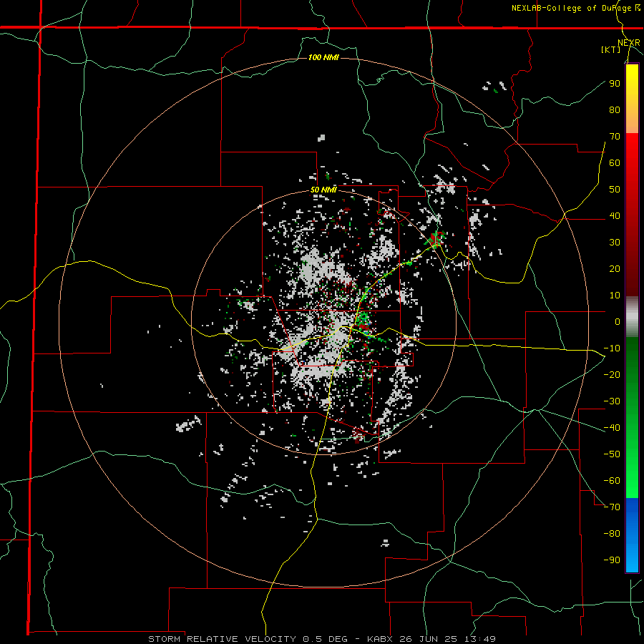Click the 50 NMI range ring label
This screenshot has width=644, height=644.
323,190
